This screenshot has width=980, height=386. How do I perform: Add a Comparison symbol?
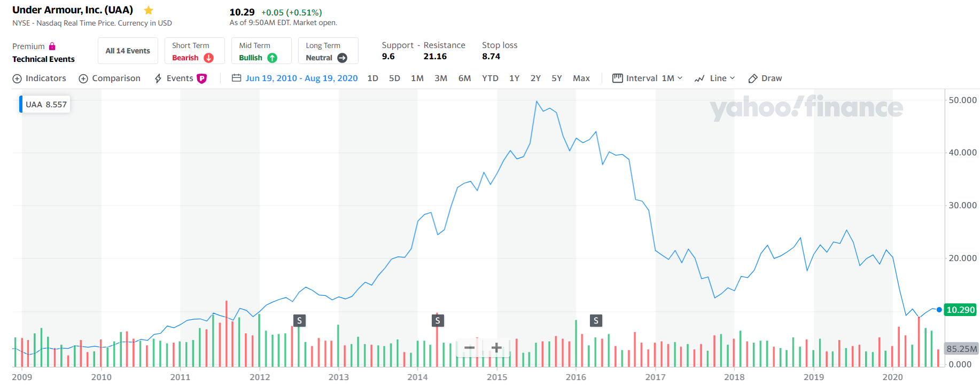coord(110,78)
